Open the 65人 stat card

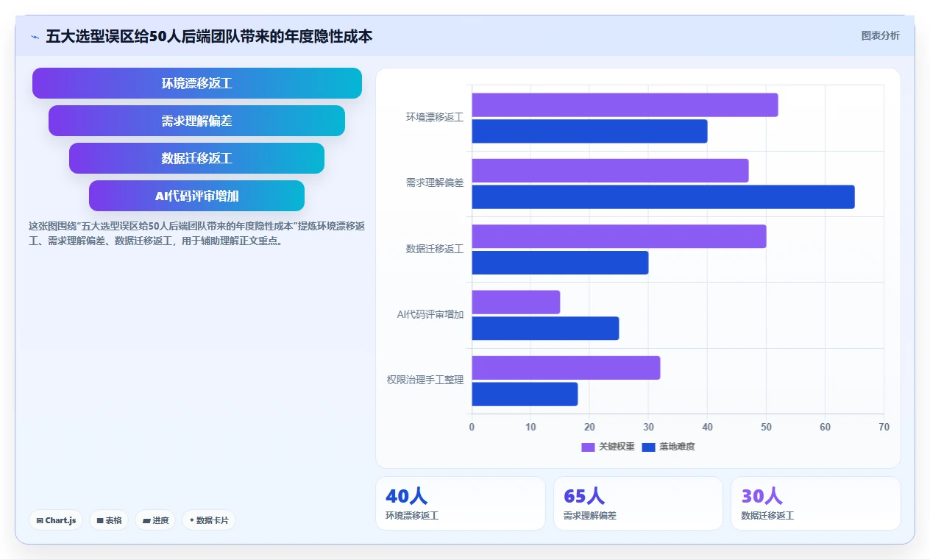click(x=638, y=503)
